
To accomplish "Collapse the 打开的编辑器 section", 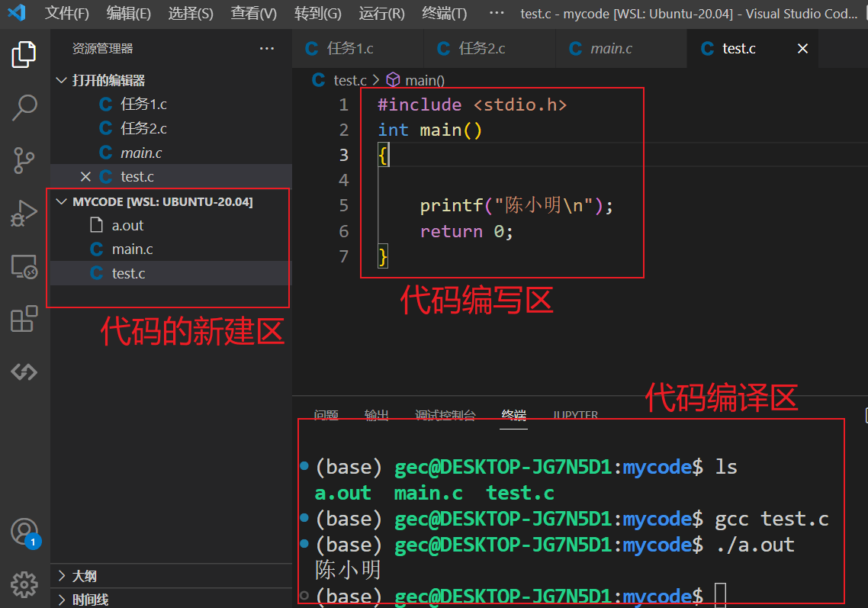I will (x=171, y=80).
